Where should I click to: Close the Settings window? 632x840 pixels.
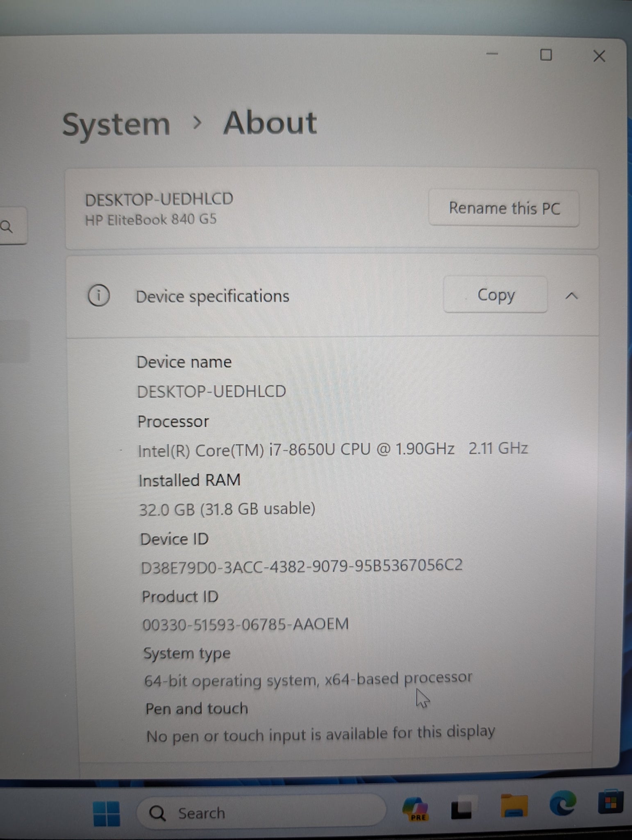[599, 56]
